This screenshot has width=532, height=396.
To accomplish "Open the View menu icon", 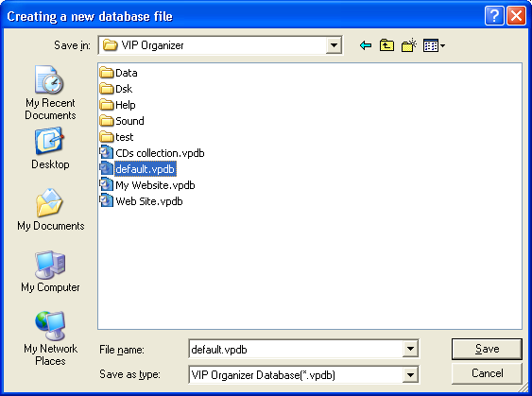I will pyautogui.click(x=434, y=45).
